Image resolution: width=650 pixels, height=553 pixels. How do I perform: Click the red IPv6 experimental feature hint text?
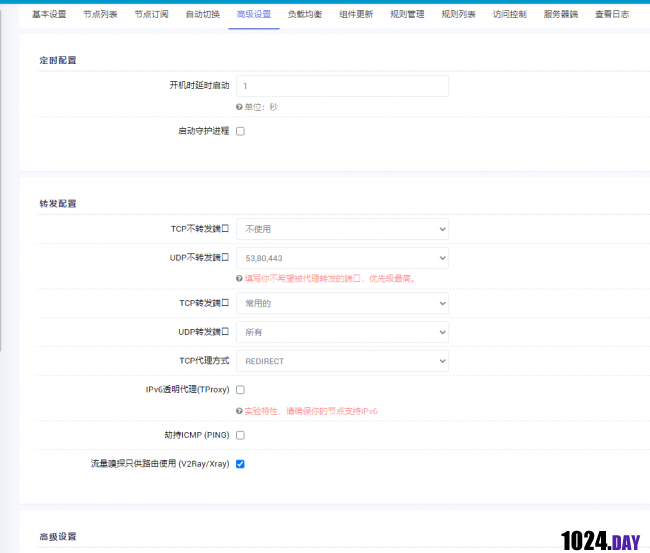point(311,411)
